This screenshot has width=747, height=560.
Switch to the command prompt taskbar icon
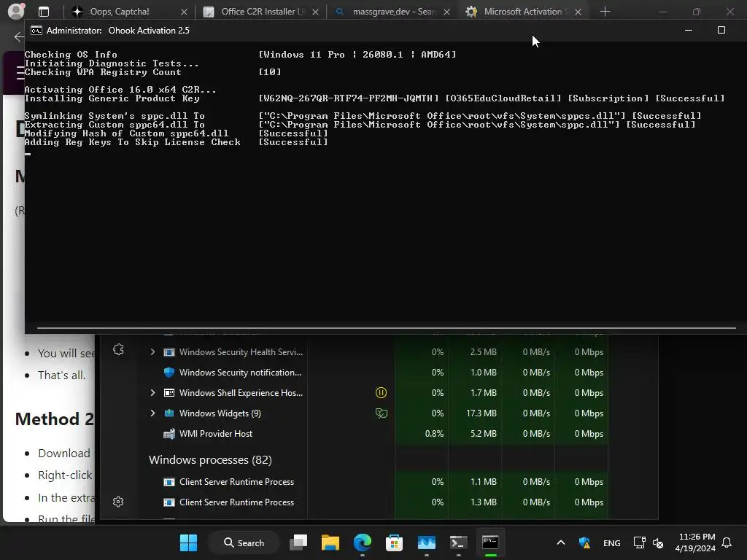(x=490, y=542)
